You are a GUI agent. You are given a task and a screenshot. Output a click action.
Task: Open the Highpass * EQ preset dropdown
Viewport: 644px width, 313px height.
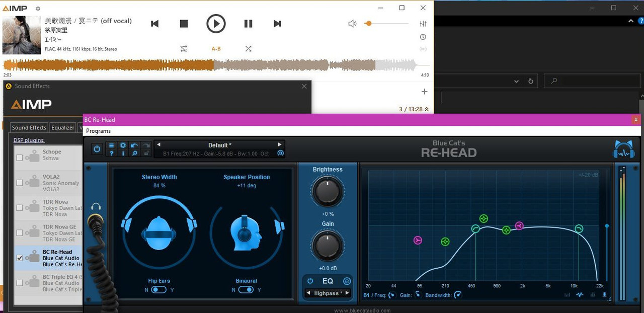(x=328, y=293)
